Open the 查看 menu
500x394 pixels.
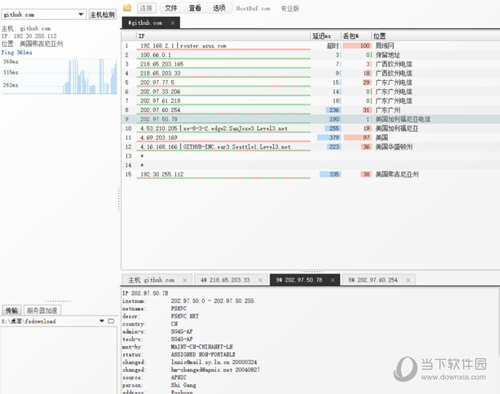[195, 8]
